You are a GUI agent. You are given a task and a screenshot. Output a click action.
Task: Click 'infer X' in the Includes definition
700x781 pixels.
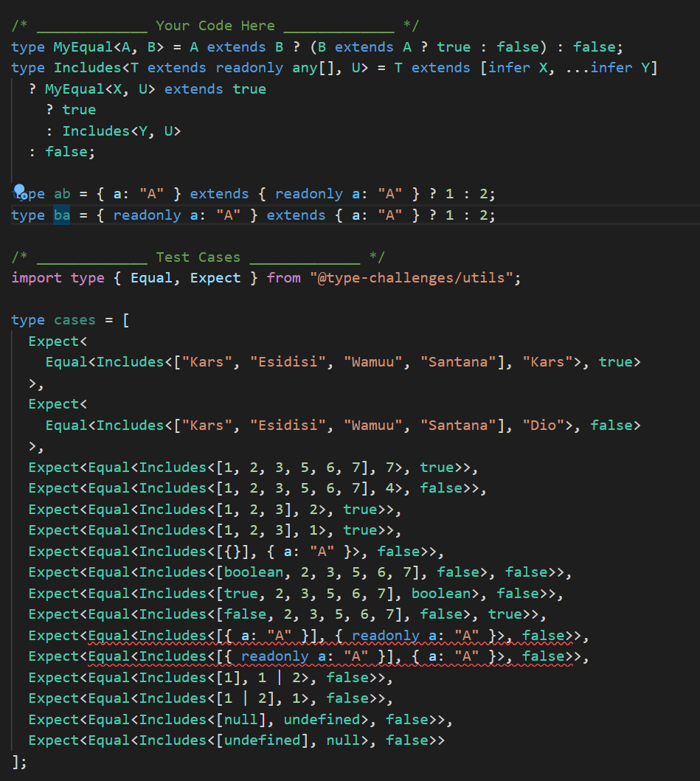527,68
